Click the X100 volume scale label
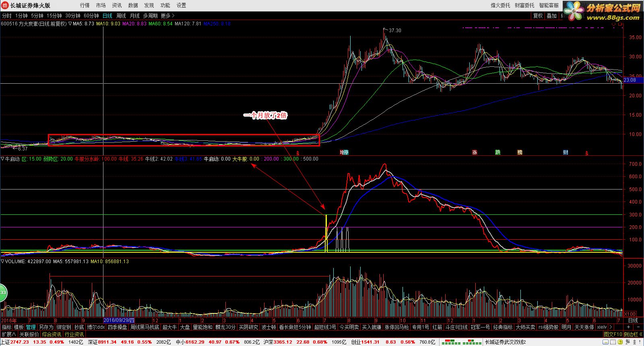The width and height of the screenshot is (644, 346). click(630, 314)
